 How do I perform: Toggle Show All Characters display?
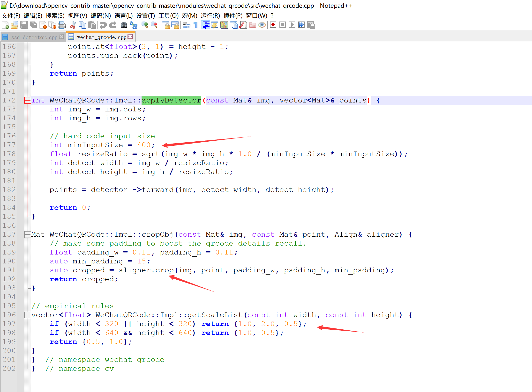click(195, 25)
